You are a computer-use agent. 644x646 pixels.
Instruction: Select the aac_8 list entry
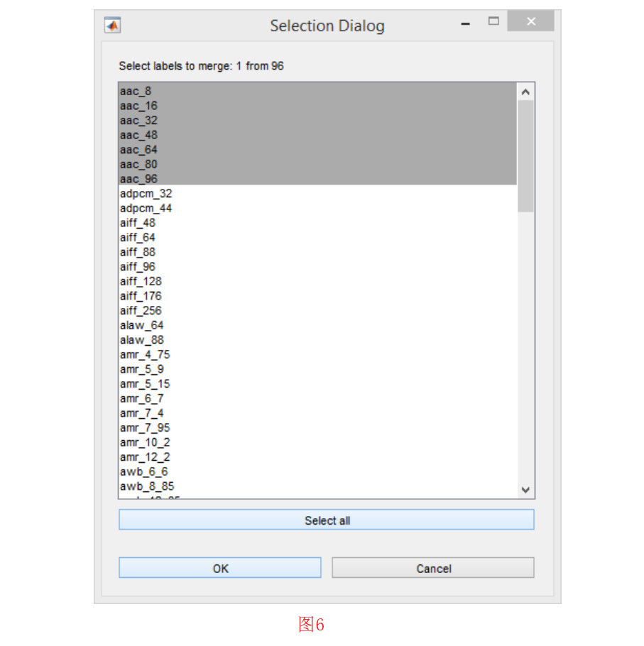pos(136,91)
